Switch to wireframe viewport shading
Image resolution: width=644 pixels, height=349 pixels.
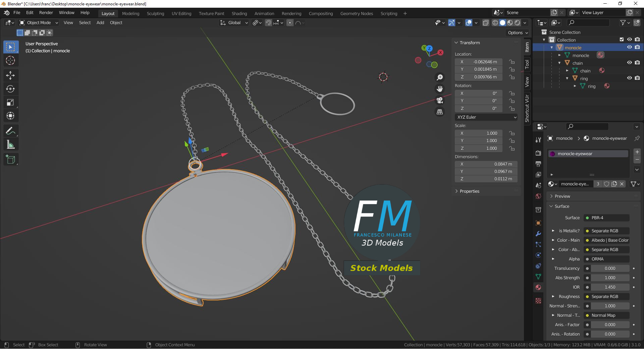pyautogui.click(x=495, y=23)
